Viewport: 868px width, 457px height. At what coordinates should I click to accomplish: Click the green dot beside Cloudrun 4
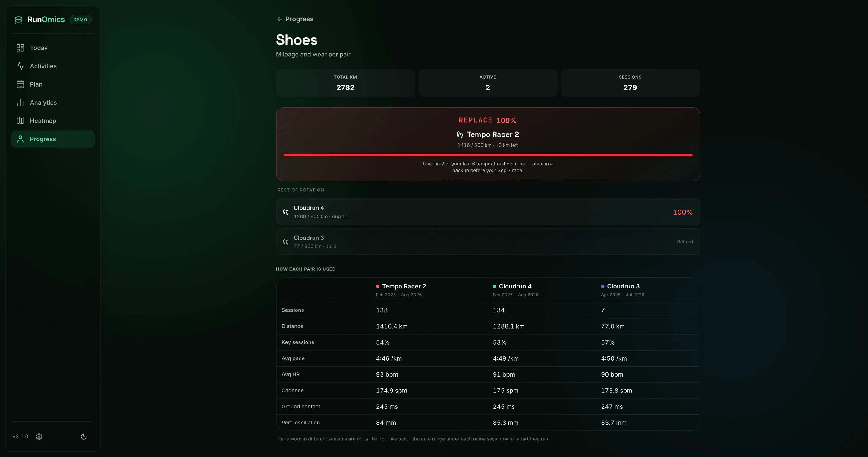494,286
